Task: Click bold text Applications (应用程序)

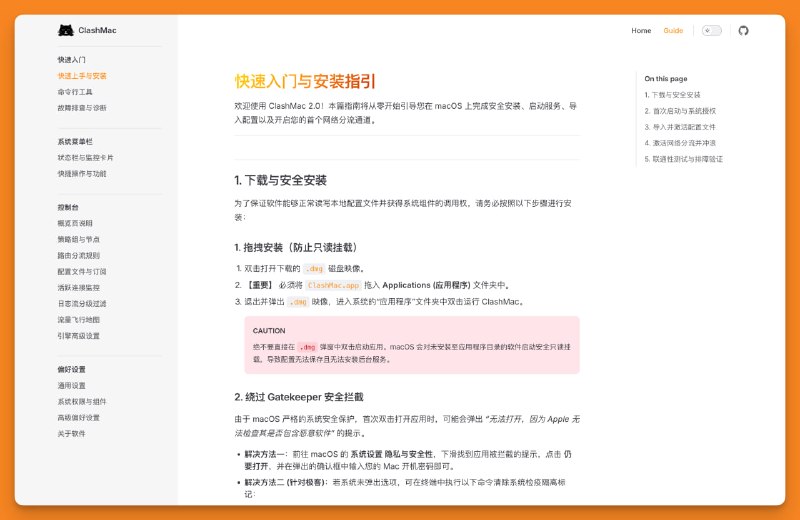Action: (x=426, y=285)
